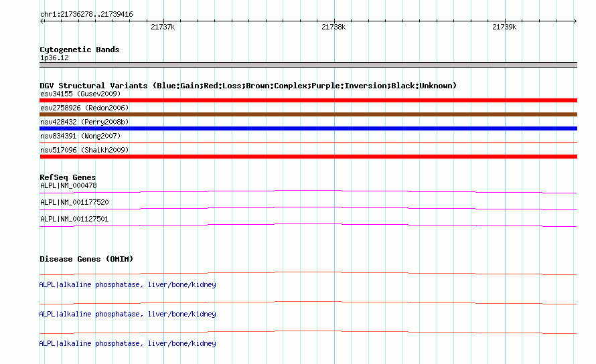Open second ALPL alkaline phosphatase OMIM link
This screenshot has width=596, height=364.
coord(127,314)
